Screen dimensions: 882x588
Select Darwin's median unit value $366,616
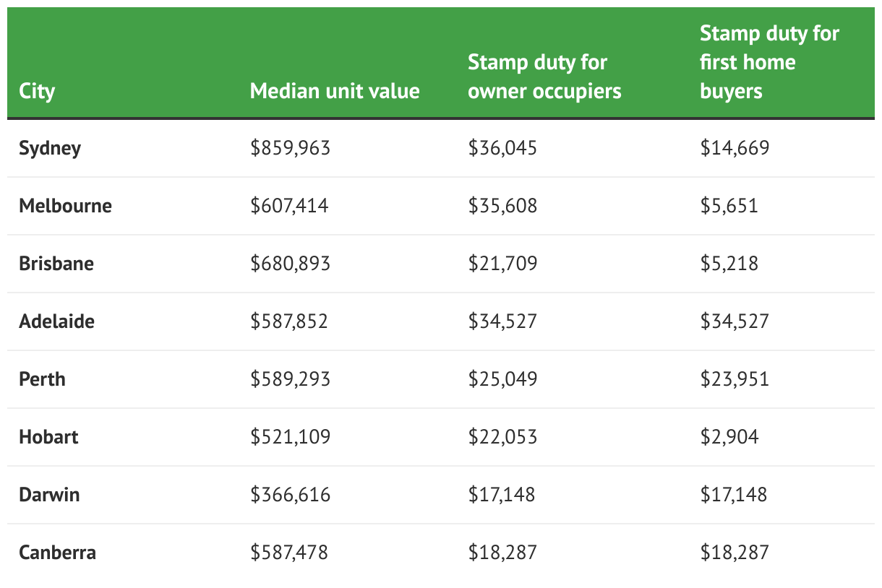tap(290, 495)
